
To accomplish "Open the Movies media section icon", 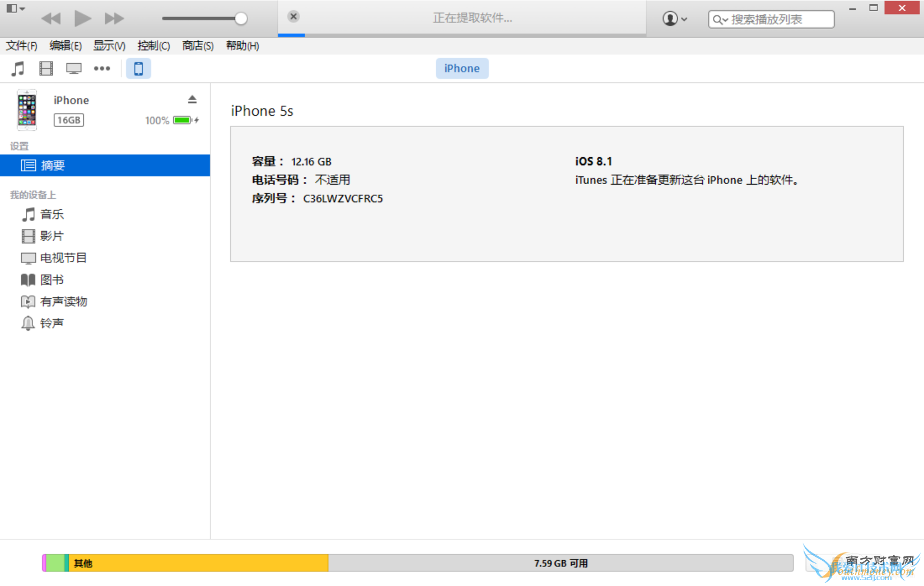I will point(45,68).
